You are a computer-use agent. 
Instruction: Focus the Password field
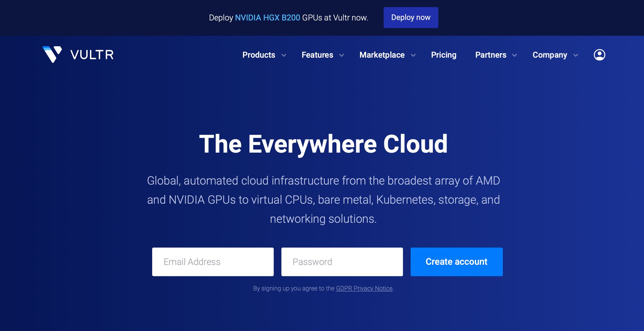click(x=342, y=262)
